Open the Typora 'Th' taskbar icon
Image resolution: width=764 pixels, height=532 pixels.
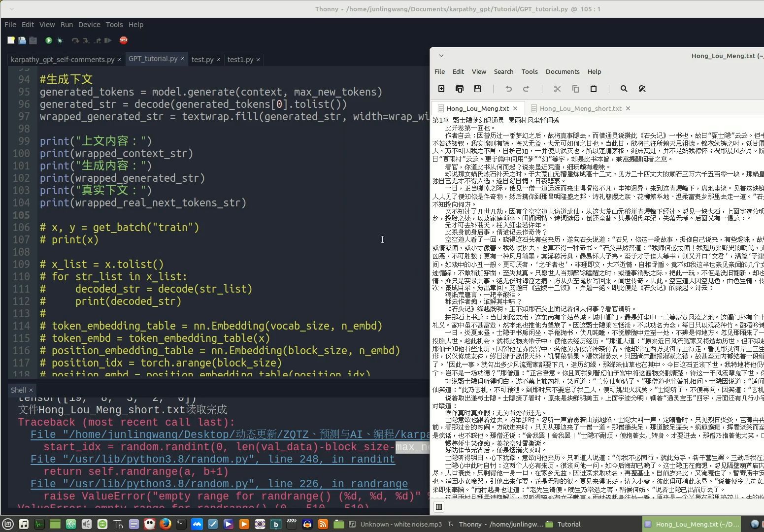(118, 524)
